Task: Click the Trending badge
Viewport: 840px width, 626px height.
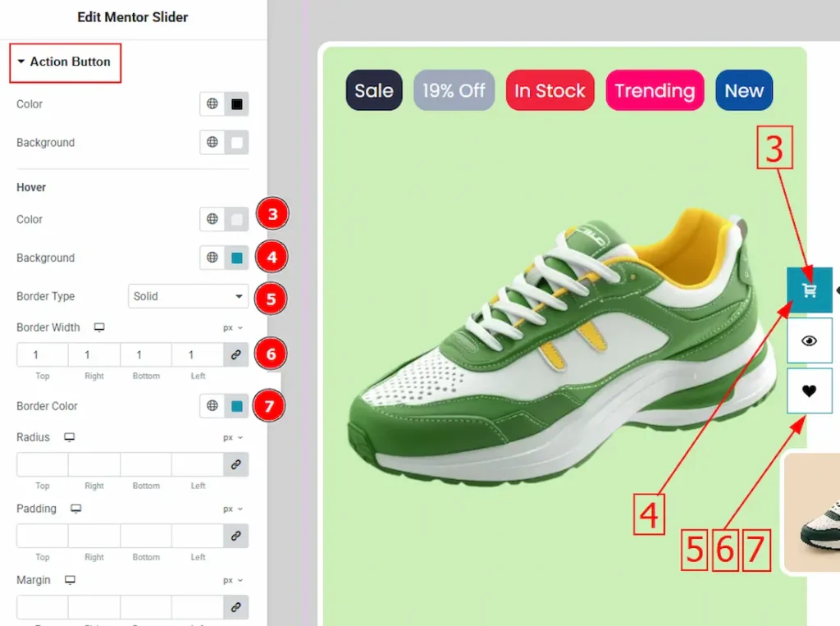Action: [x=655, y=90]
